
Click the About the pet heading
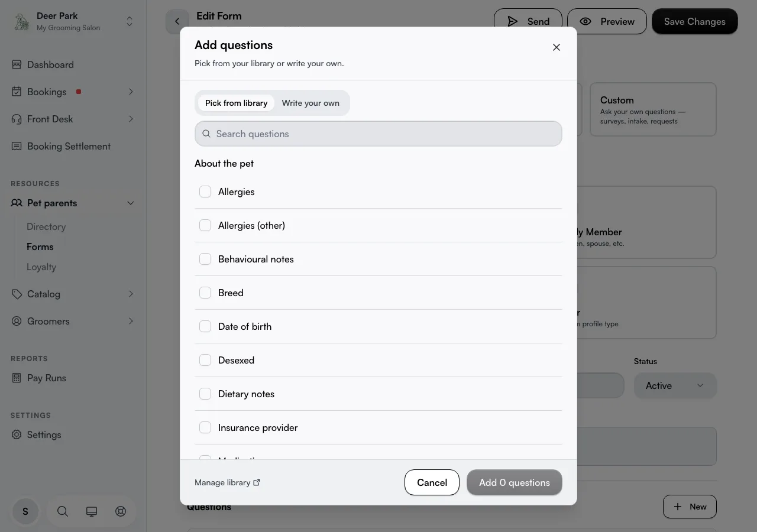pos(224,164)
